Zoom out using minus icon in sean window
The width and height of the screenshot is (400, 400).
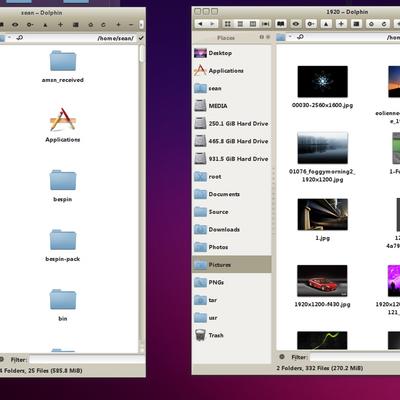131,25
